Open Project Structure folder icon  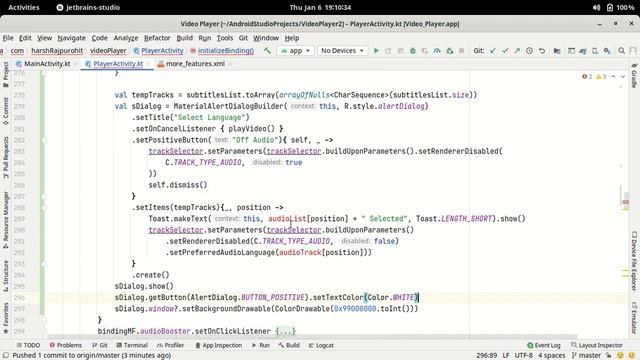557,51
